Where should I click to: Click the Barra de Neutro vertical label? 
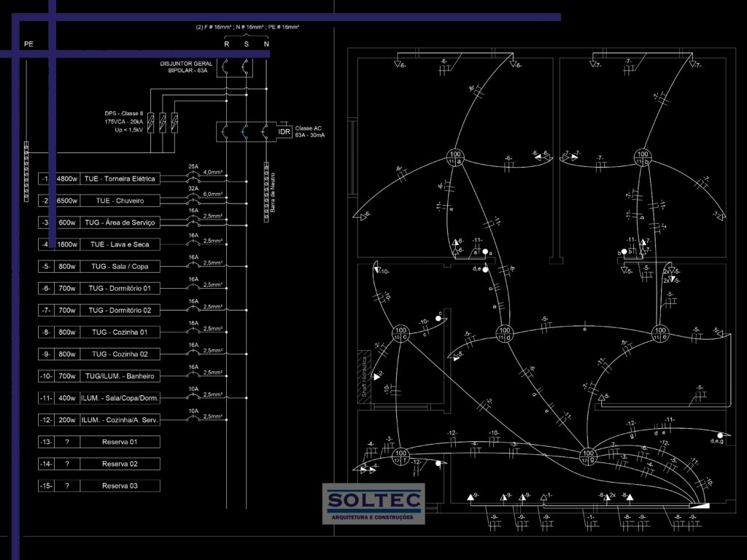tap(273, 195)
